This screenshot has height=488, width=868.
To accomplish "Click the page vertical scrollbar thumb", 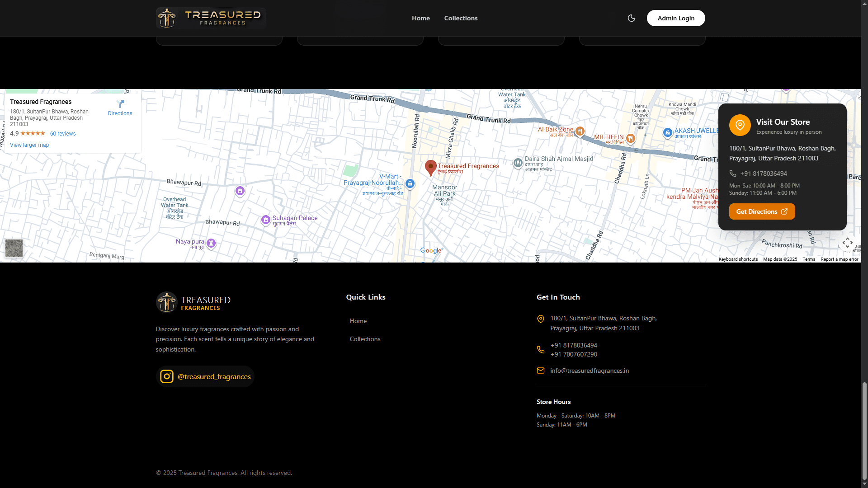I will point(864,432).
